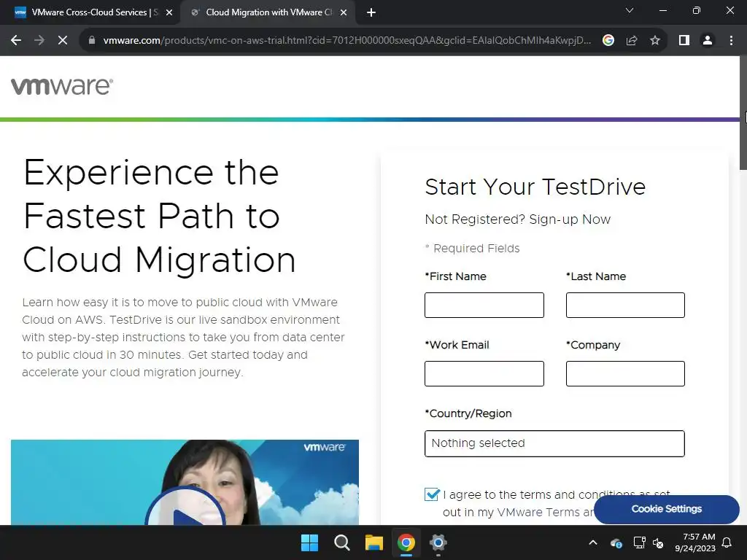Viewport: 747px width, 560px height.
Task: Uncheck the terms and conditions checkbox
Action: [432, 494]
